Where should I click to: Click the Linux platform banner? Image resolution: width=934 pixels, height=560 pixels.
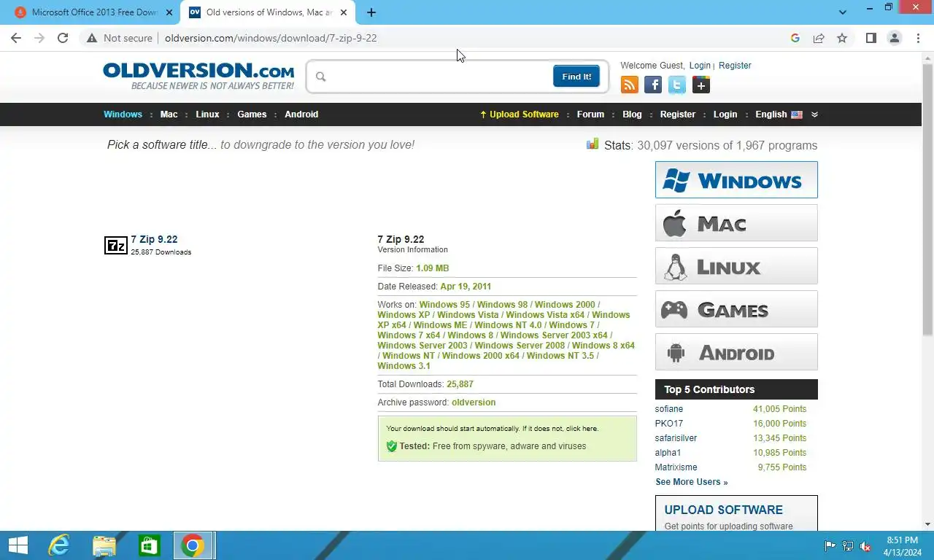736,266
